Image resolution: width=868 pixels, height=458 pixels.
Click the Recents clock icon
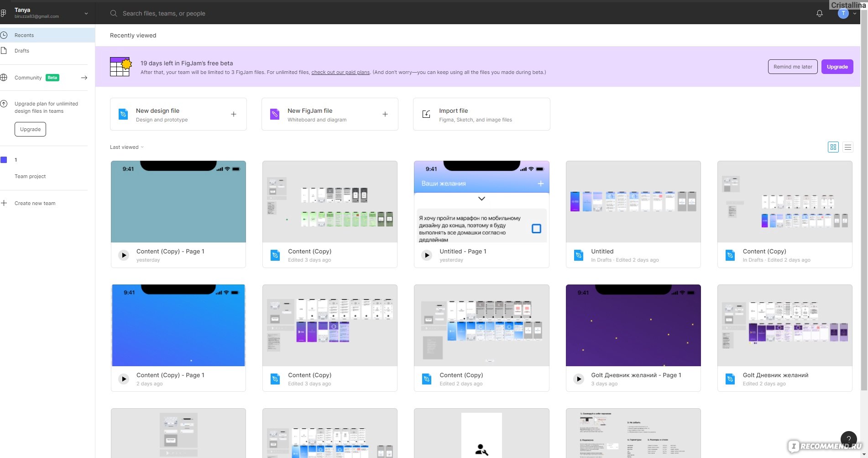pos(4,35)
